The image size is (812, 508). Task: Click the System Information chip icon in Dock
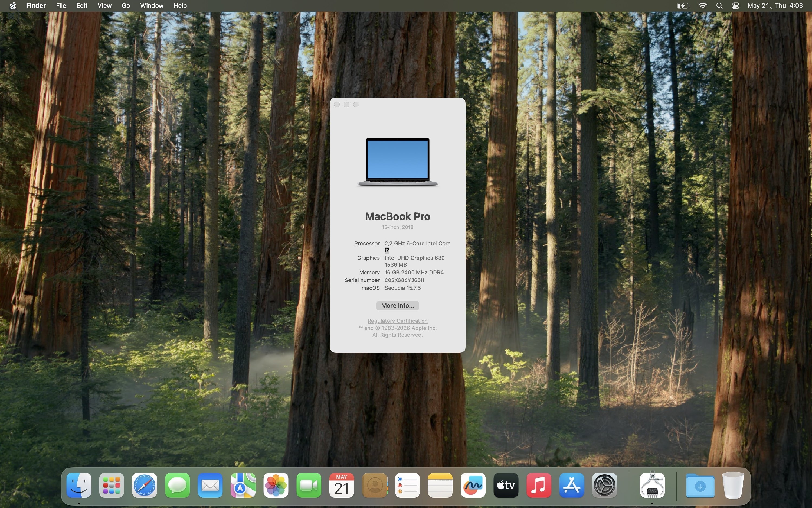(x=653, y=485)
